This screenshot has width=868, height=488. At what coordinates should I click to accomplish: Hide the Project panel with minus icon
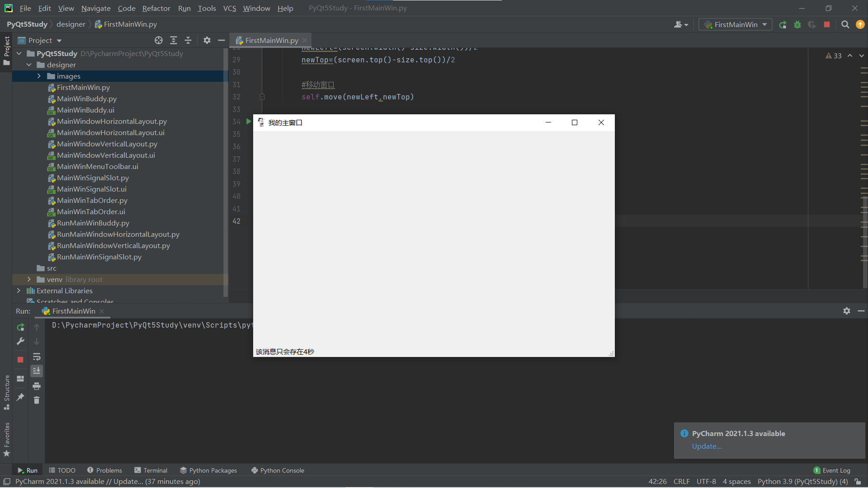[222, 40]
